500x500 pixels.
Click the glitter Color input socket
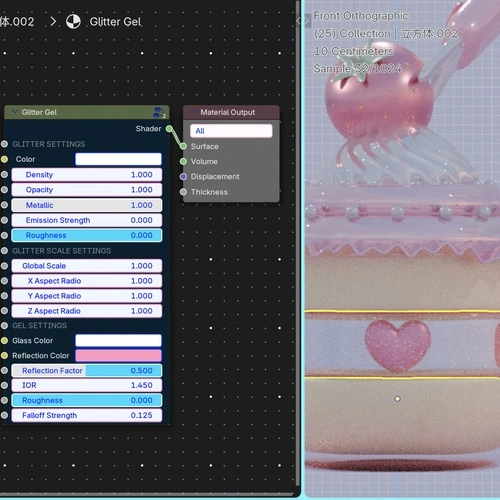coord(4,159)
